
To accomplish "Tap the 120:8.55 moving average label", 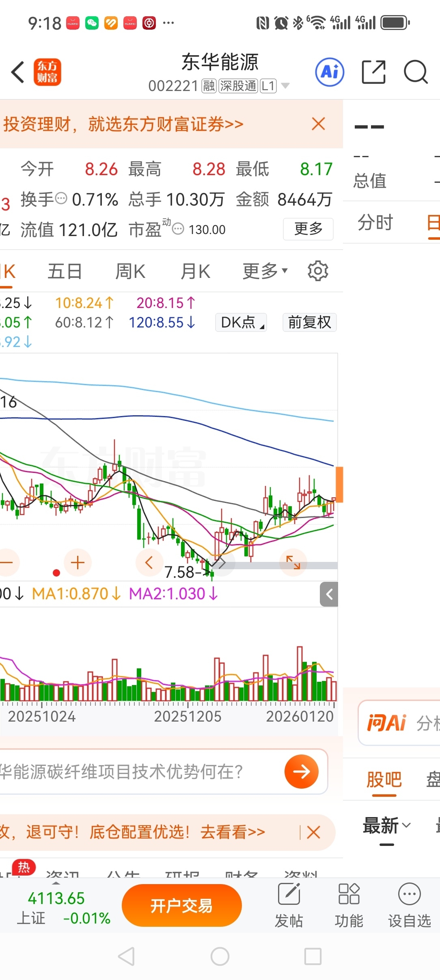I will coord(162,323).
